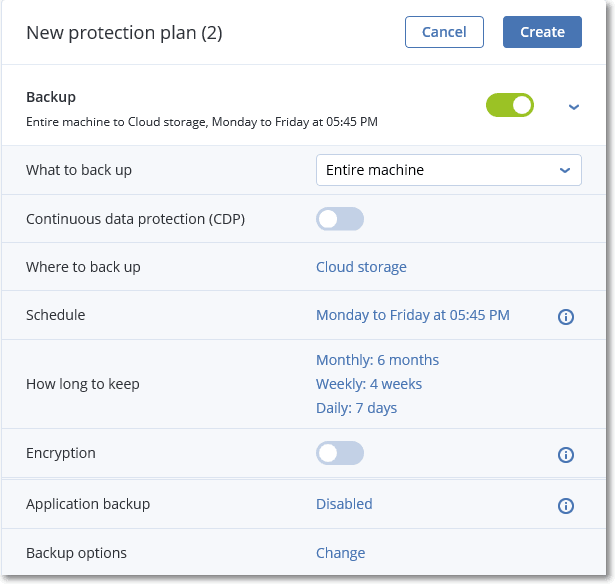Open the What to back up dropdown

tap(448, 170)
